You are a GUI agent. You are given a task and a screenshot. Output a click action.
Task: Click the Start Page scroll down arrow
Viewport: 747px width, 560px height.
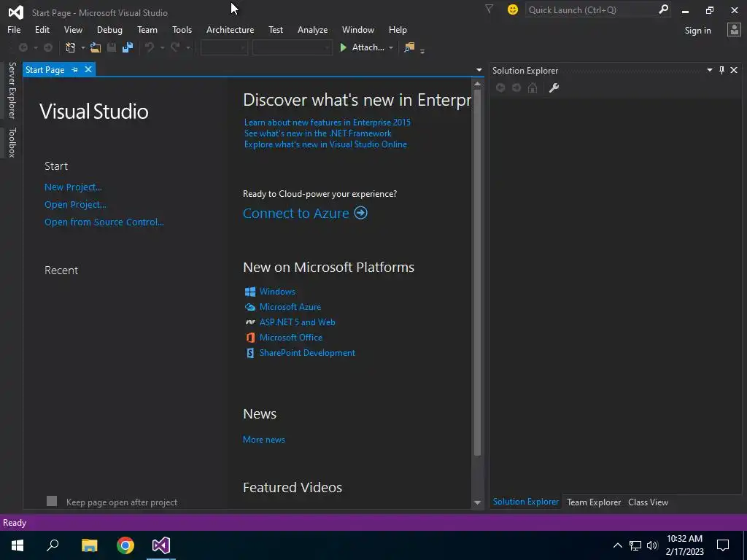pos(477,502)
